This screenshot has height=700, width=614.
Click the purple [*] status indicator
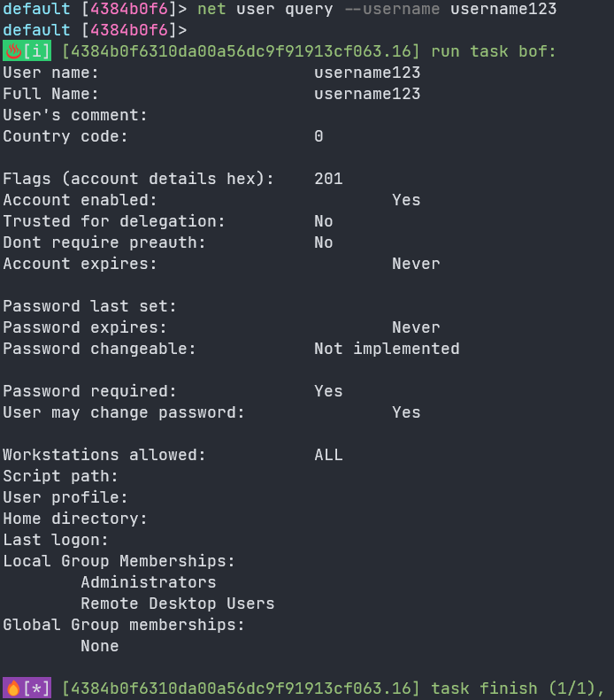[36, 688]
